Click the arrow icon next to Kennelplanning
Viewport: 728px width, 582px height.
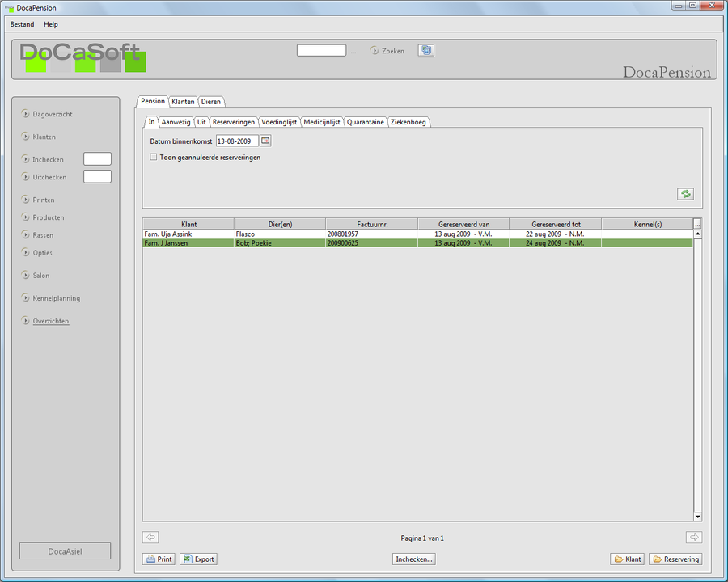point(26,298)
